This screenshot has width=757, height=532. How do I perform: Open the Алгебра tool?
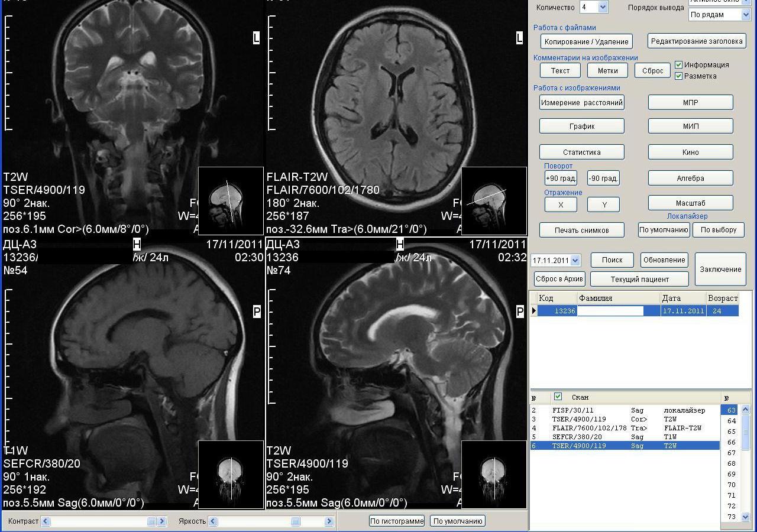point(691,178)
